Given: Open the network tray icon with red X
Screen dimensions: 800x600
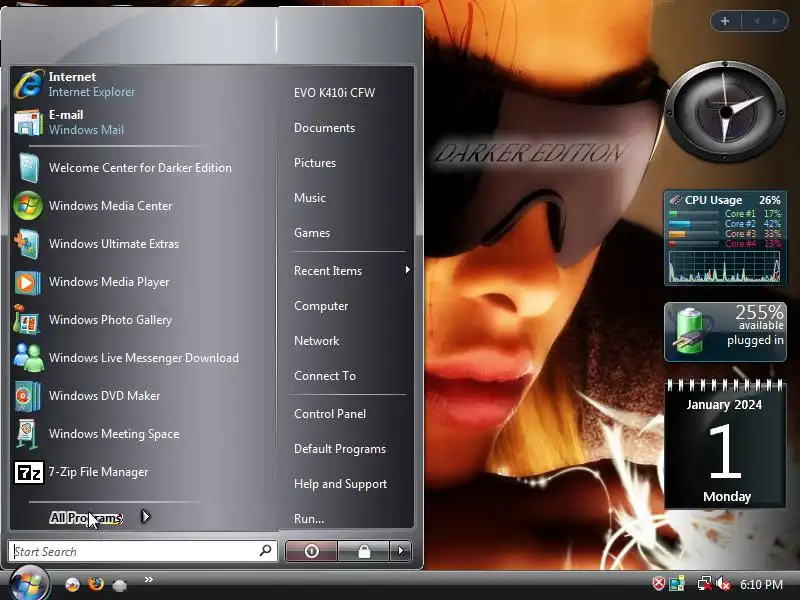Looking at the screenshot, I should click(705, 583).
